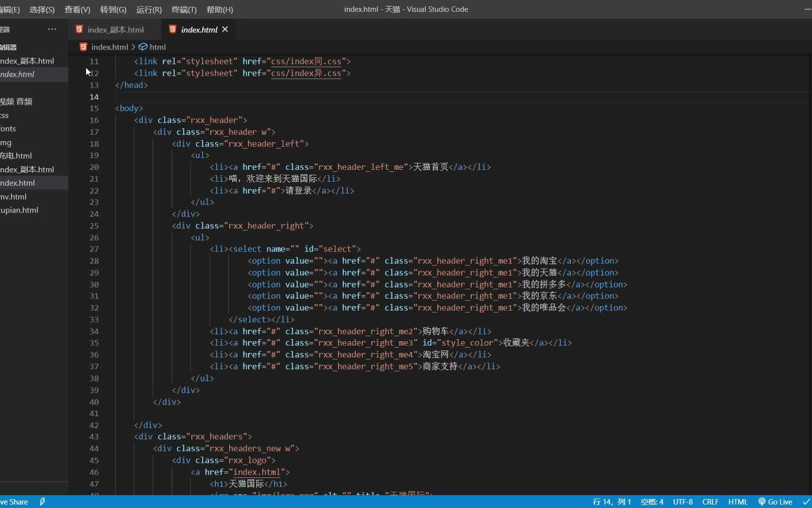This screenshot has height=508, width=812.
Task: Click the <body> tag on line 15
Action: [x=129, y=108]
